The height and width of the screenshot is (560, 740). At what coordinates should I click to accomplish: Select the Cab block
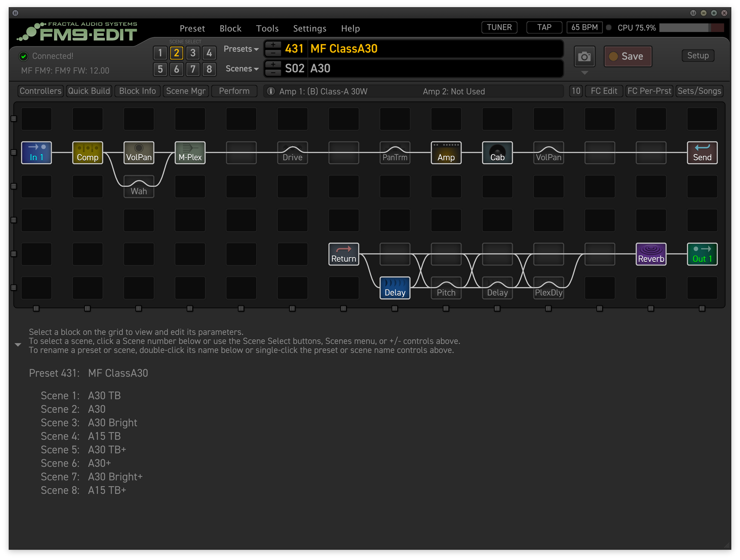[x=497, y=153]
